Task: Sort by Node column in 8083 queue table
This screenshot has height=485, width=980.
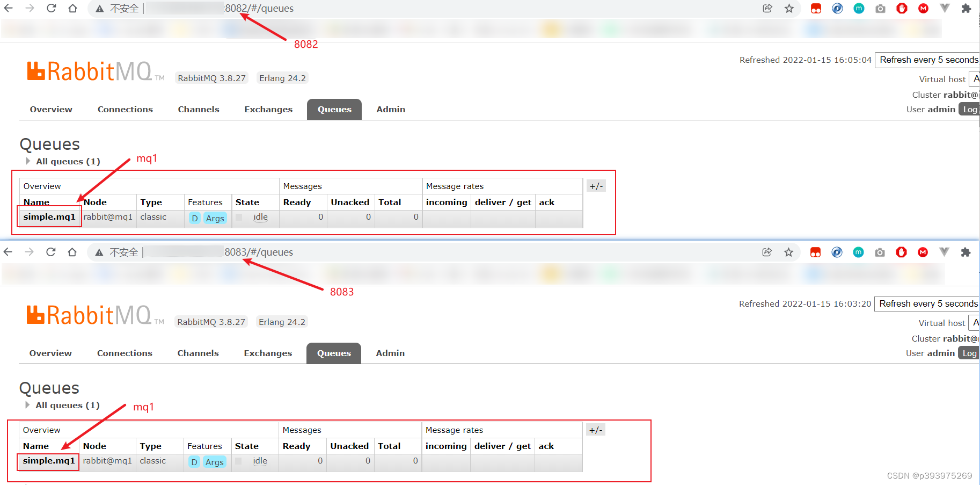Action: [x=94, y=446]
